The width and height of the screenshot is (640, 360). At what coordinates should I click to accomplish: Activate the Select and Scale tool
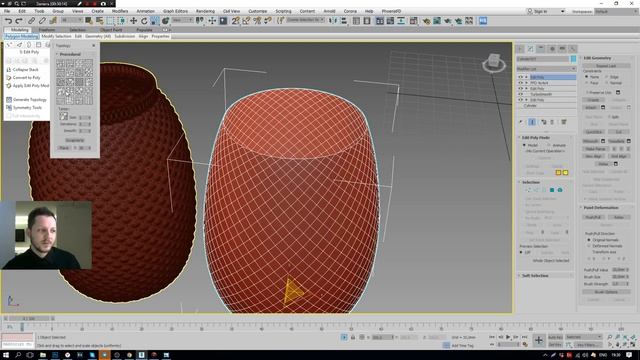coord(155,21)
